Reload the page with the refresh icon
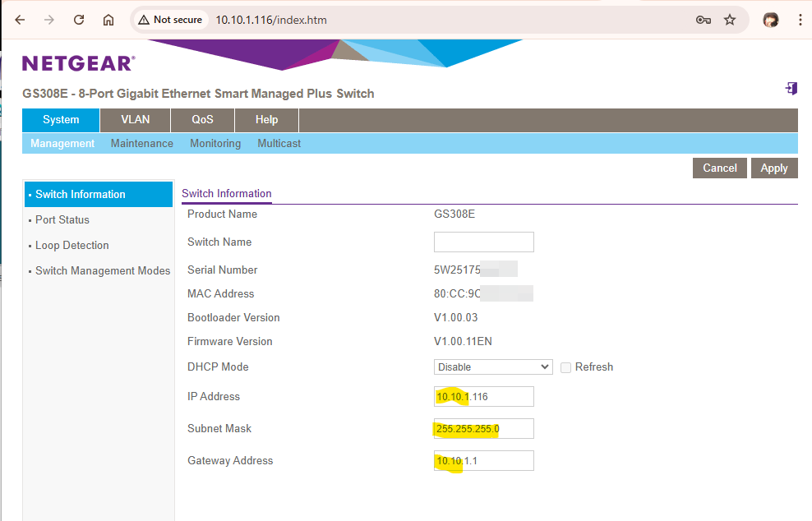Image resolution: width=812 pixels, height=521 pixels. coord(79,20)
